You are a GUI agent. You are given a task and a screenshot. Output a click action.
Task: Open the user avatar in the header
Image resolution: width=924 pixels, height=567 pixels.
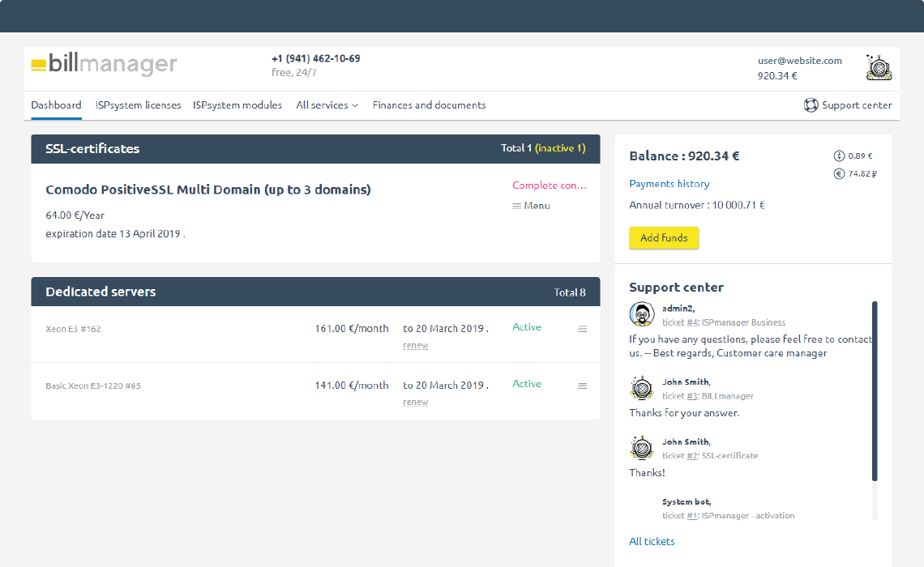coord(879,67)
